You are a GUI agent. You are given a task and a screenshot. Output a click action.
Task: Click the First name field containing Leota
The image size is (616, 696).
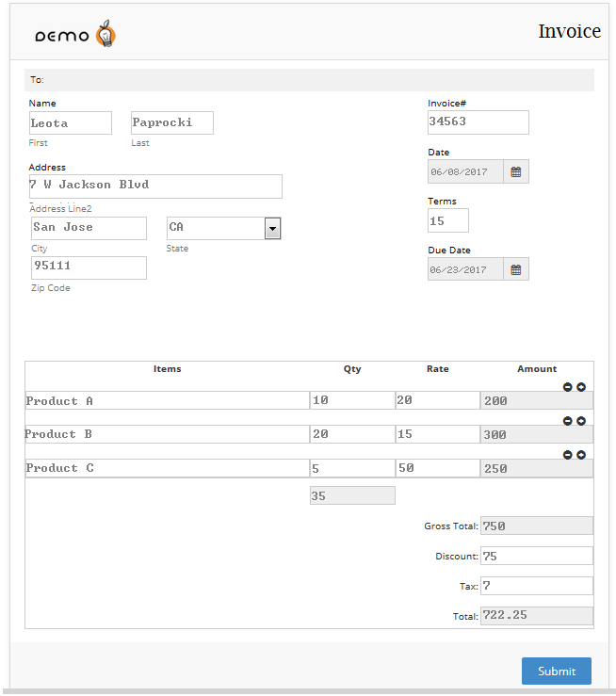point(71,122)
